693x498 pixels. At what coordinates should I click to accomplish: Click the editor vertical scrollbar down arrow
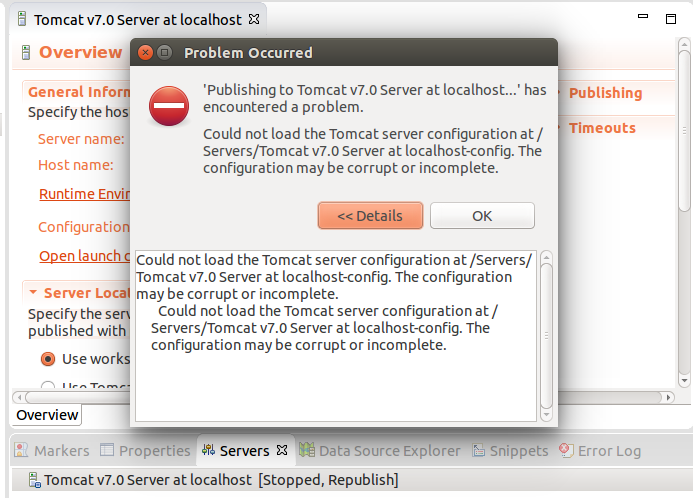pyautogui.click(x=684, y=380)
